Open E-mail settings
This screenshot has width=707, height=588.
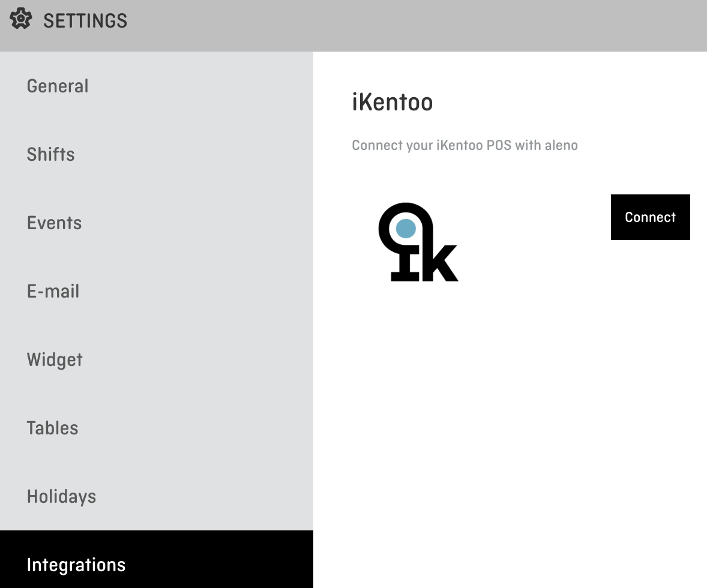[157, 291]
